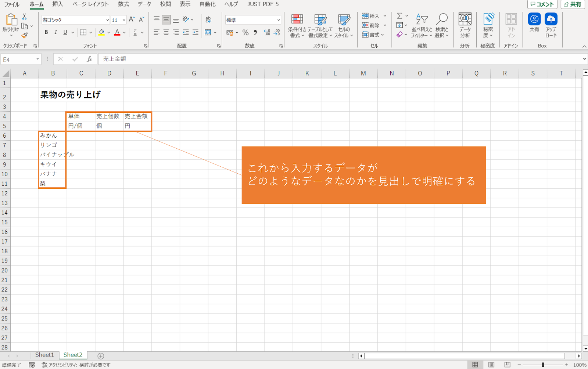Open the fill color dropdown arrow
The width and height of the screenshot is (588, 369).
click(109, 33)
